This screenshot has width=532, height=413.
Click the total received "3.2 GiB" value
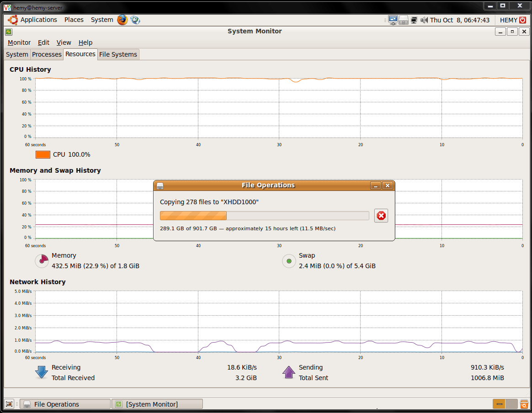point(246,378)
